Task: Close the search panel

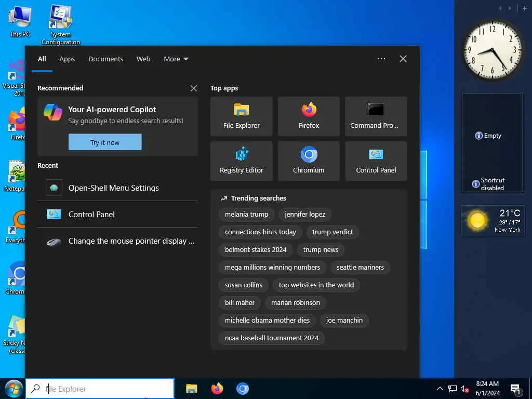Action: click(x=403, y=59)
